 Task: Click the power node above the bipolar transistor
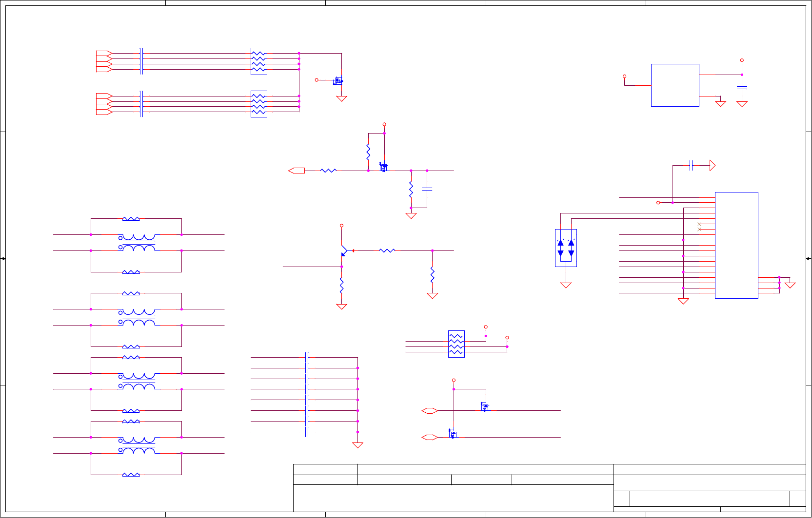(x=341, y=226)
